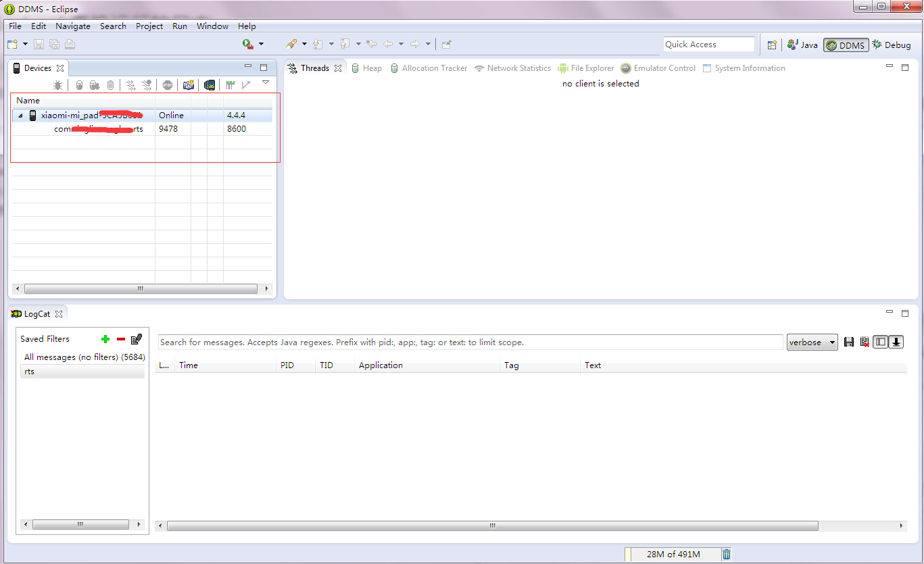Switch to the Debug perspective

click(892, 45)
